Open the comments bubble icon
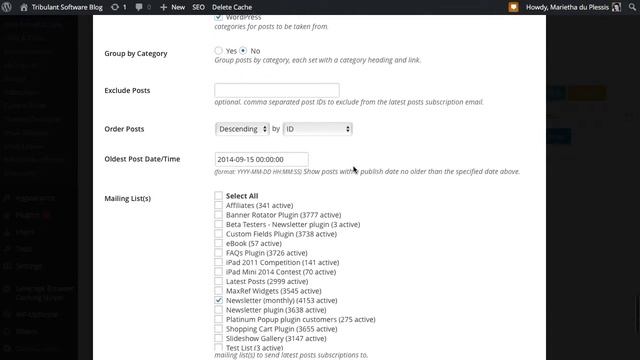 pos(143,7)
